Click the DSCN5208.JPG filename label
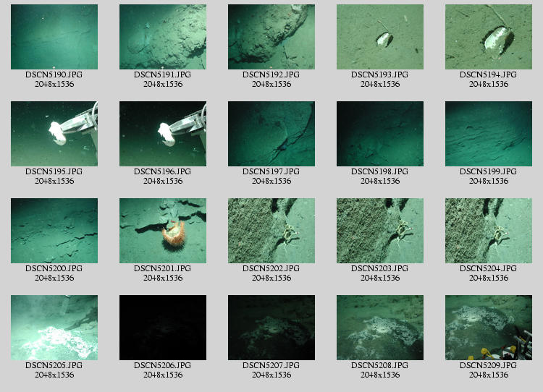 coord(380,365)
